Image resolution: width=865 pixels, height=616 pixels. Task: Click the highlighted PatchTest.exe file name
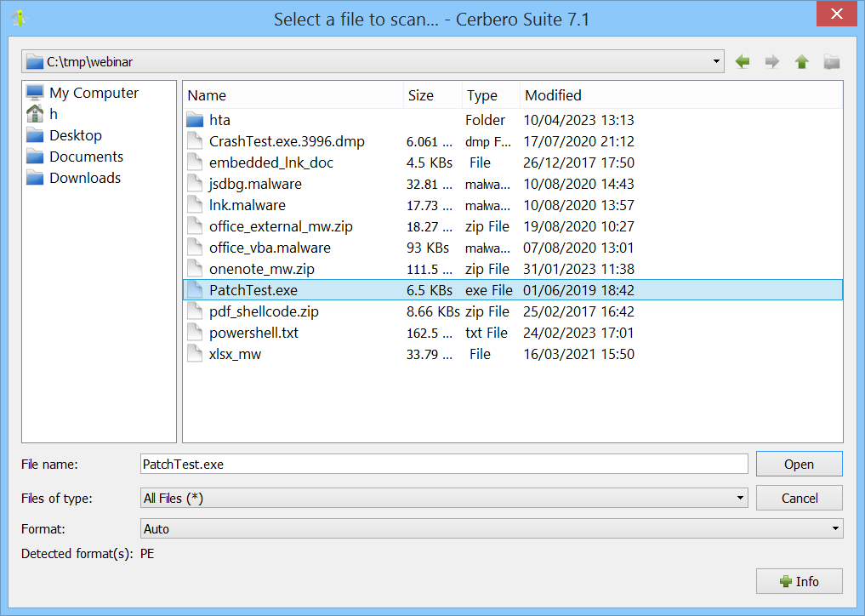(253, 290)
